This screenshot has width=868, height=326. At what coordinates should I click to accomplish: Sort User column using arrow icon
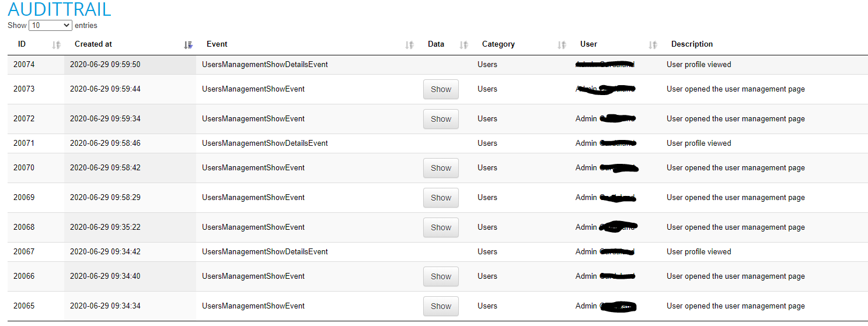tap(653, 45)
